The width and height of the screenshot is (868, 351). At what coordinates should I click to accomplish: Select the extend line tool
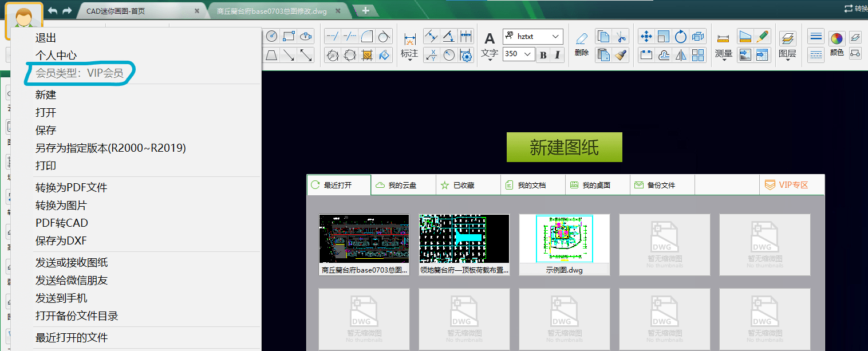pyautogui.click(x=332, y=36)
